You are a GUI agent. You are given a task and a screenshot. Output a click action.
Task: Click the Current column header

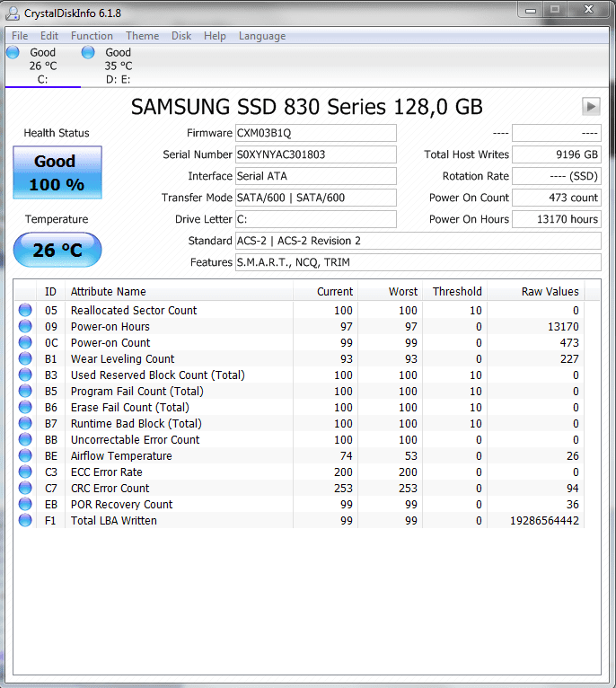(x=326, y=291)
